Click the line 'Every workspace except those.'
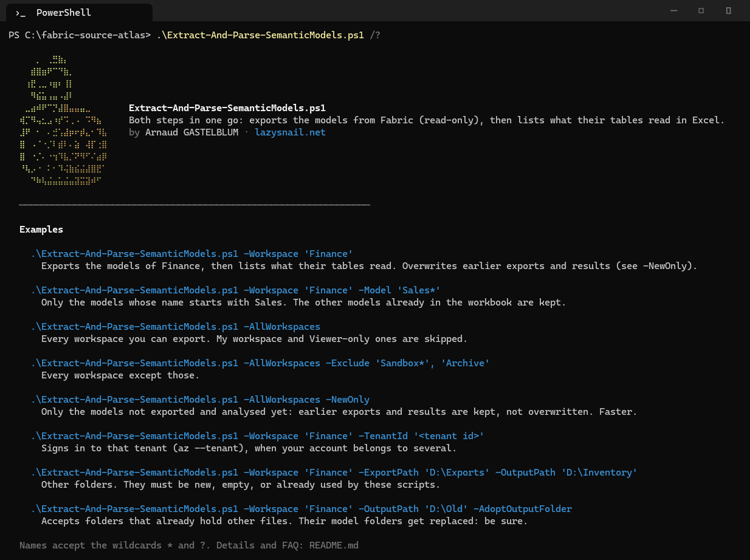The image size is (750, 560). pyautogui.click(x=120, y=375)
